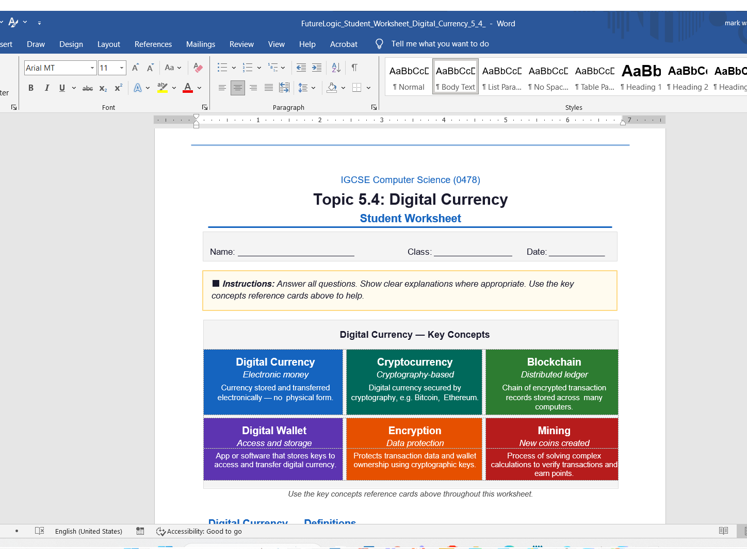747x560 pixels.
Task: Apply Table Paragraph style
Action: [595, 76]
